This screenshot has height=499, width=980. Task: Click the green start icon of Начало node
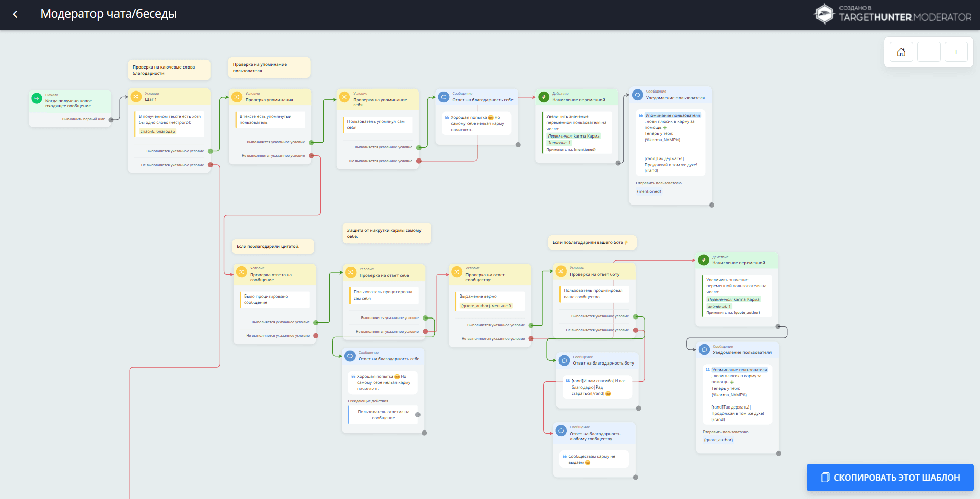click(x=37, y=98)
